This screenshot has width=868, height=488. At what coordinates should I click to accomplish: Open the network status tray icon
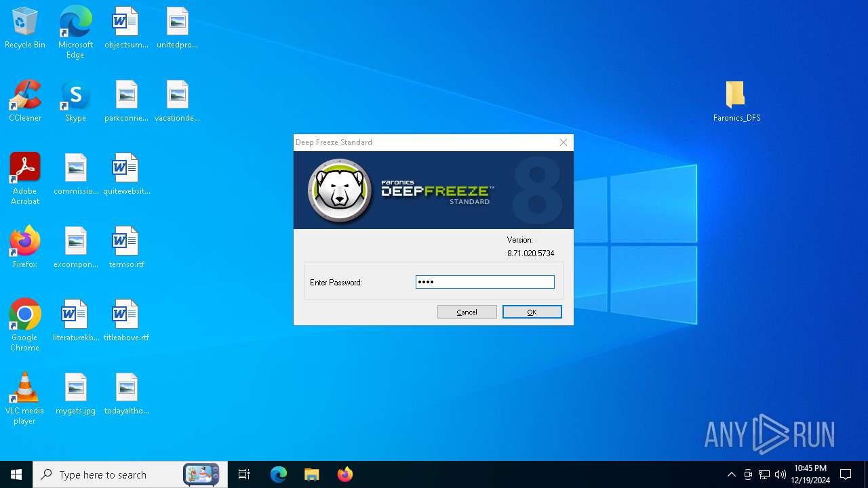(x=764, y=474)
